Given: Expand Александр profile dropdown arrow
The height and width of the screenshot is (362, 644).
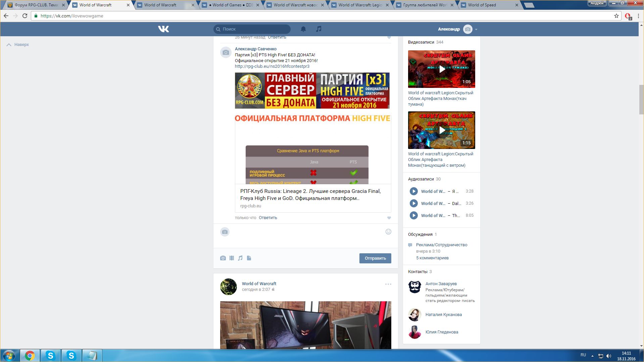Looking at the screenshot, I should pos(476,30).
